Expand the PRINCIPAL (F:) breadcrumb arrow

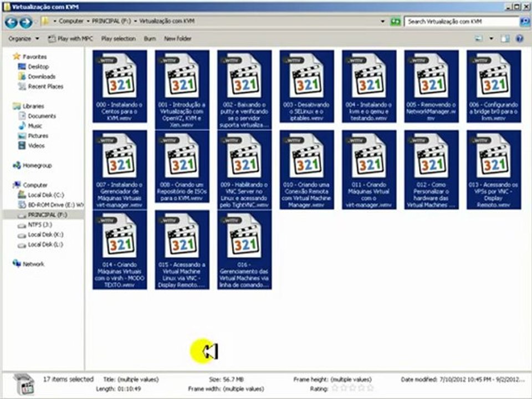point(88,21)
